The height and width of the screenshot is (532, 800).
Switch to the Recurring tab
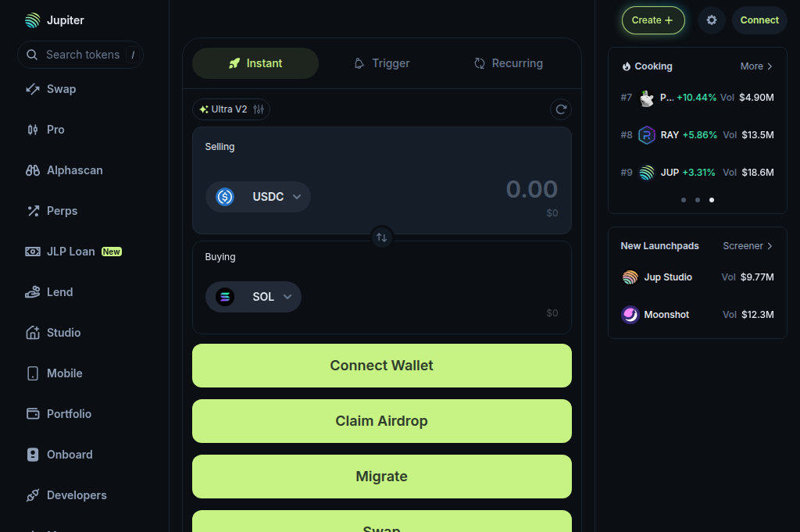point(509,63)
